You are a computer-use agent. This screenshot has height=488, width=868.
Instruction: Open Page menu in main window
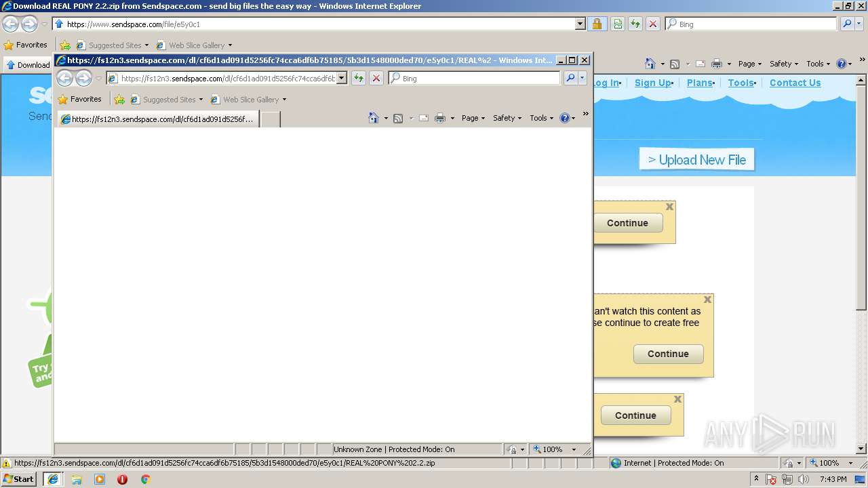click(x=749, y=64)
